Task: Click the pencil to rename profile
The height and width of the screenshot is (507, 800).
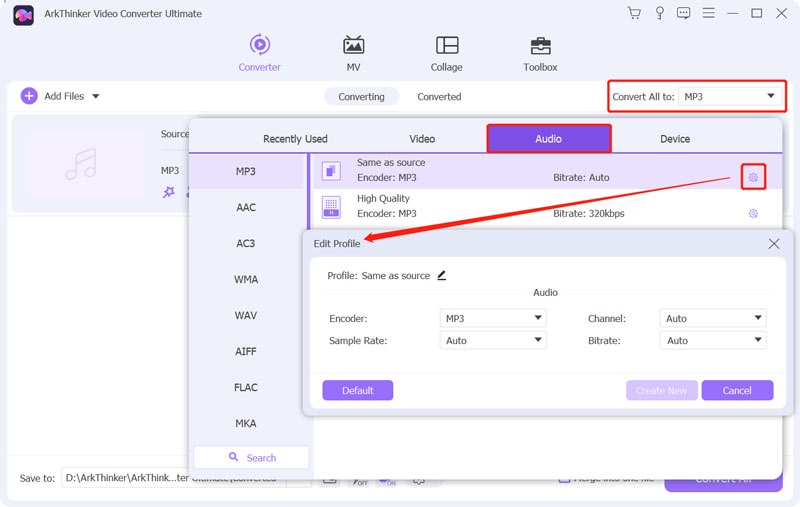Action: (x=442, y=275)
